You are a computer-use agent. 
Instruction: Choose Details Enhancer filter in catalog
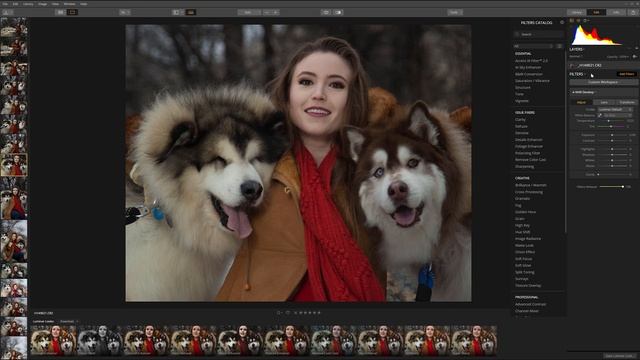529,140
